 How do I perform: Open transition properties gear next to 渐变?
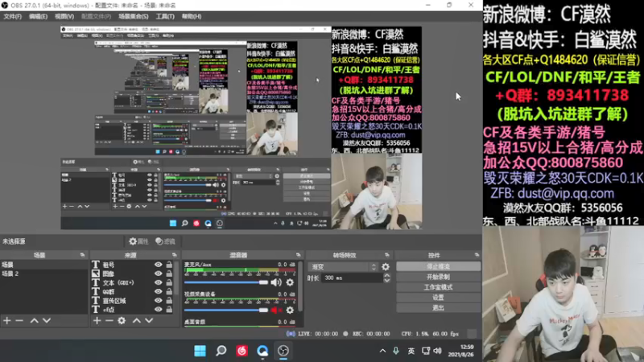pos(386,267)
